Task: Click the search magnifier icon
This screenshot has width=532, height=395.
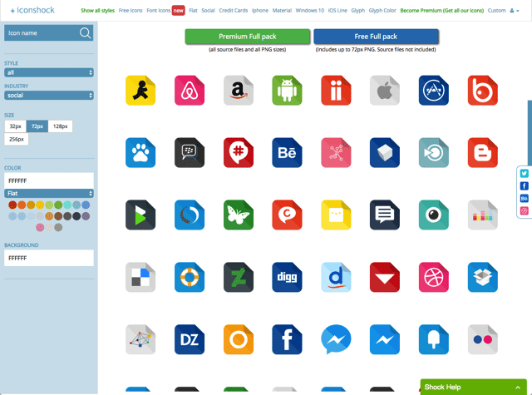Action: pos(85,33)
